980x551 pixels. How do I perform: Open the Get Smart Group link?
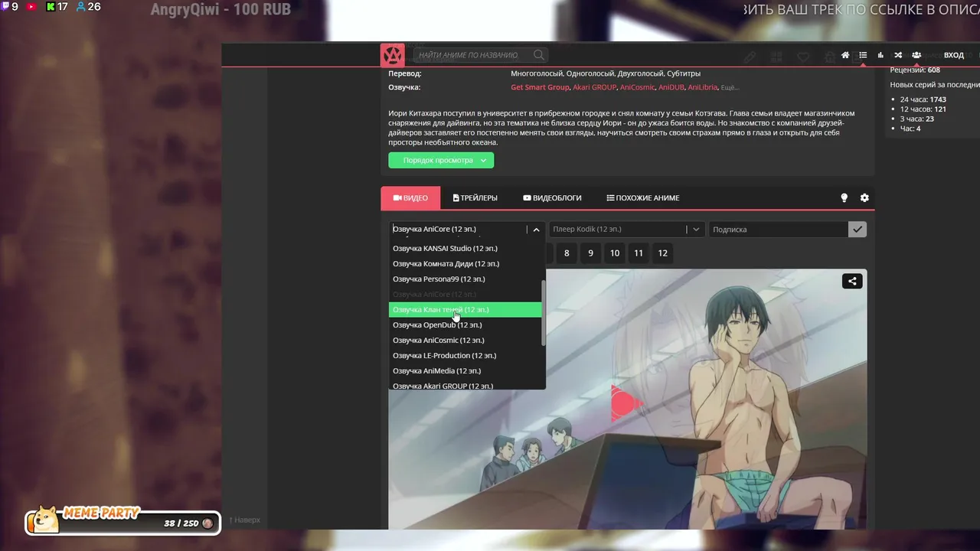click(540, 87)
